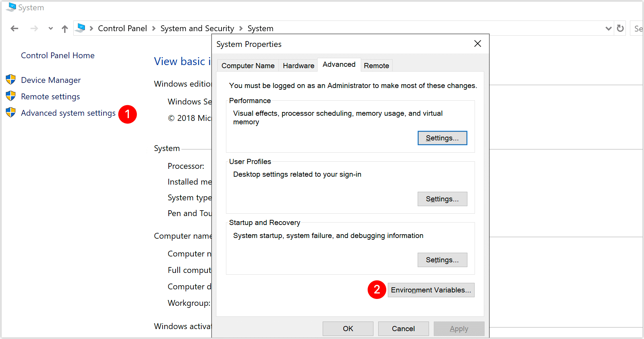
Task: Open the recent locations dropdown arrow
Action: pos(51,28)
